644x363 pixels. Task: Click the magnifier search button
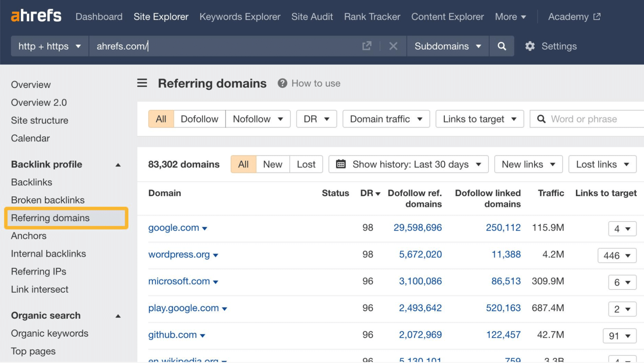tap(502, 46)
